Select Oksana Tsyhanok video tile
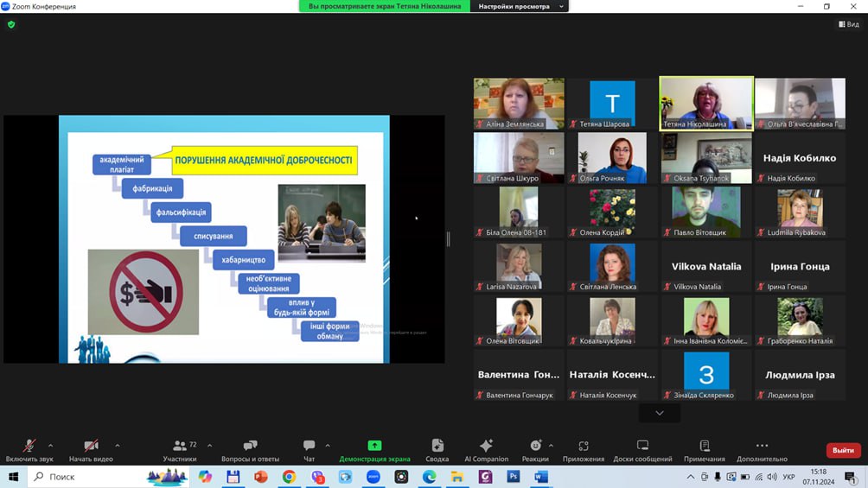Image resolution: width=868 pixels, height=488 pixels. coord(706,158)
